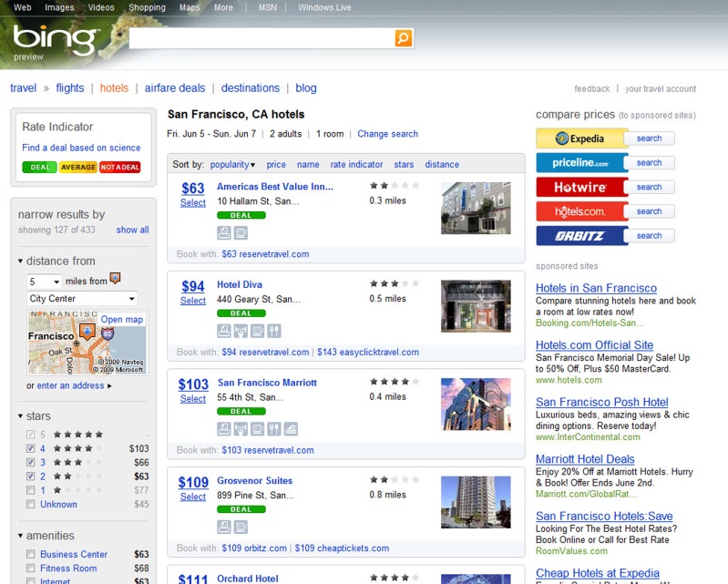Click business center icon for Americas Best Value Inn
The image size is (728, 584).
coord(224,232)
